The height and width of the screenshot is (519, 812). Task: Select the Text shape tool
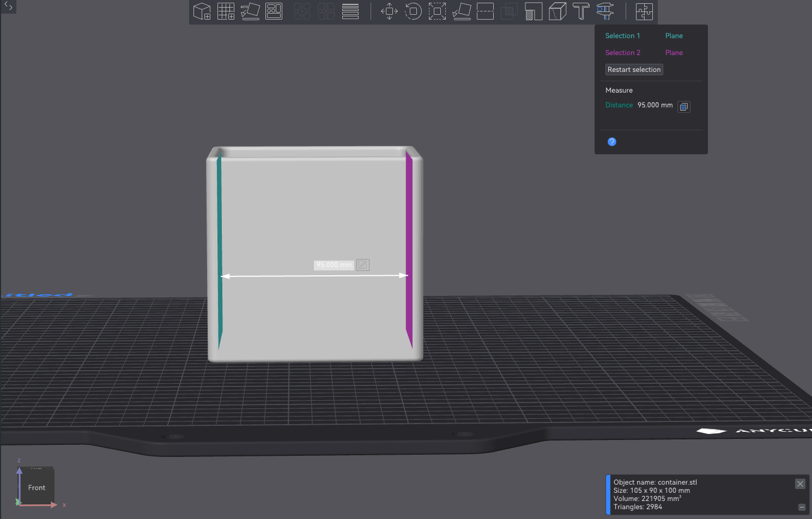tap(581, 11)
